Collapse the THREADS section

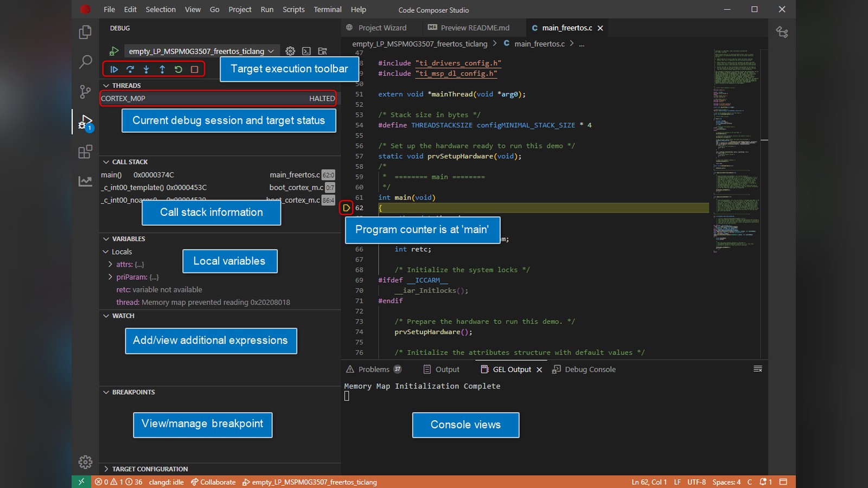pos(106,86)
